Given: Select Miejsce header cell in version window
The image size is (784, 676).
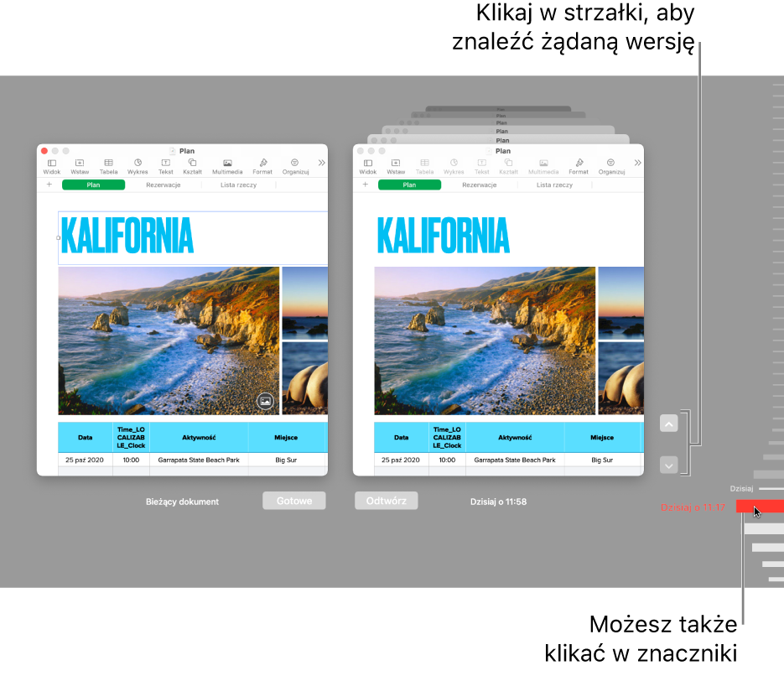Looking at the screenshot, I should pos(602,438).
